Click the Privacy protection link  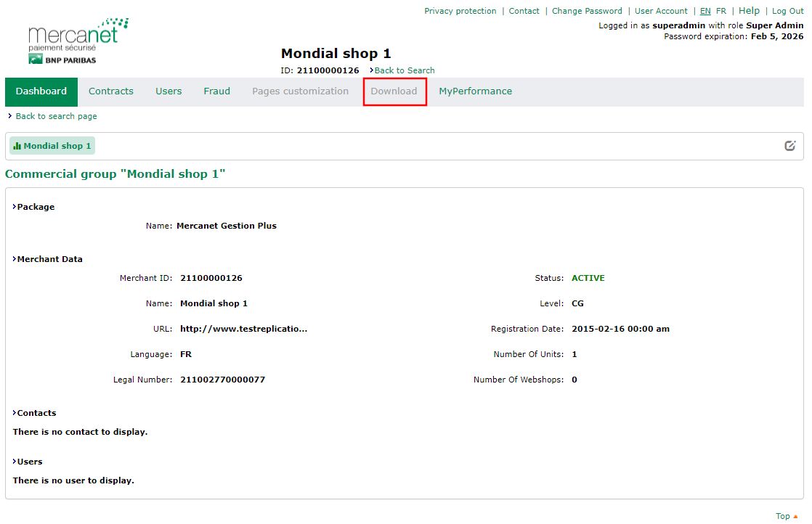click(x=460, y=11)
